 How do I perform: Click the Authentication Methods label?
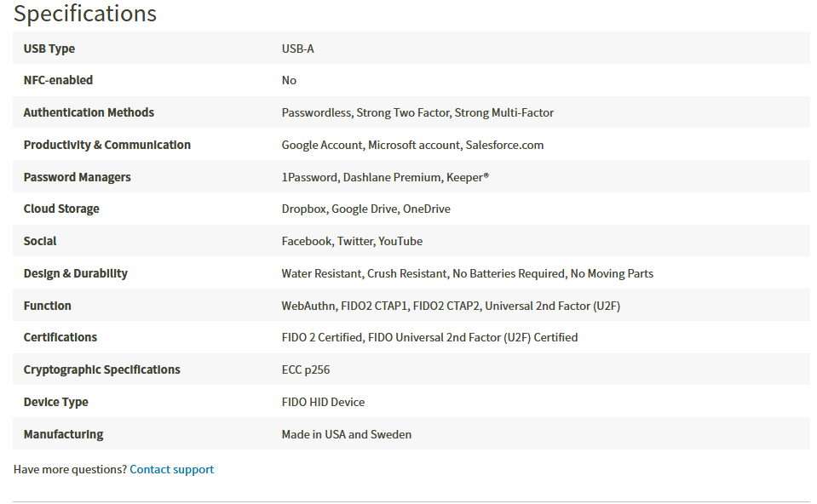click(x=89, y=112)
